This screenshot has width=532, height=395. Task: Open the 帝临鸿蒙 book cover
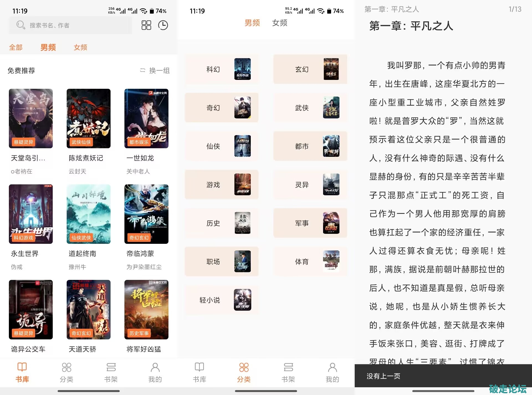click(x=146, y=214)
